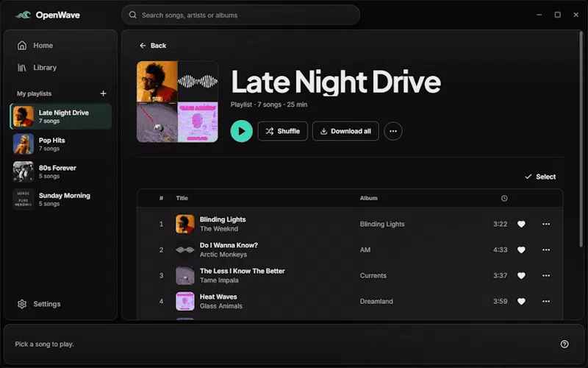Open Home in the sidebar
588x368 pixels.
[61, 46]
